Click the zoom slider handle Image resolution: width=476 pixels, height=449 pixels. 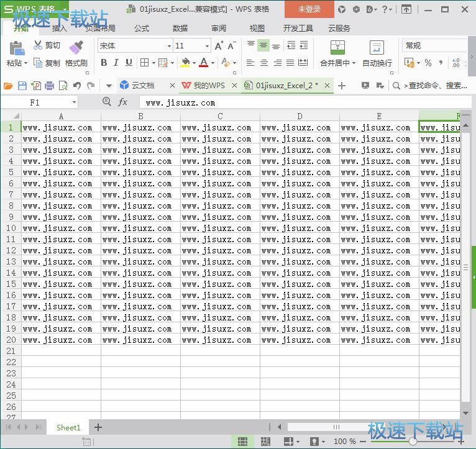pyautogui.click(x=412, y=441)
